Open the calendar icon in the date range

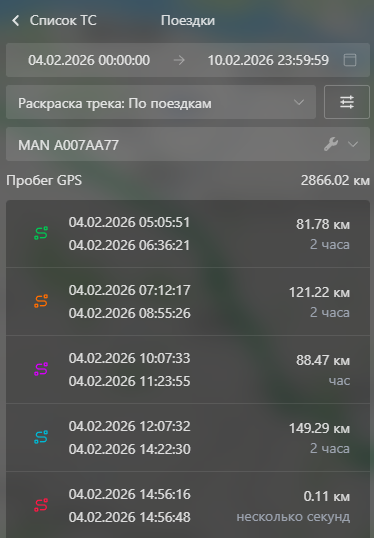click(x=350, y=60)
